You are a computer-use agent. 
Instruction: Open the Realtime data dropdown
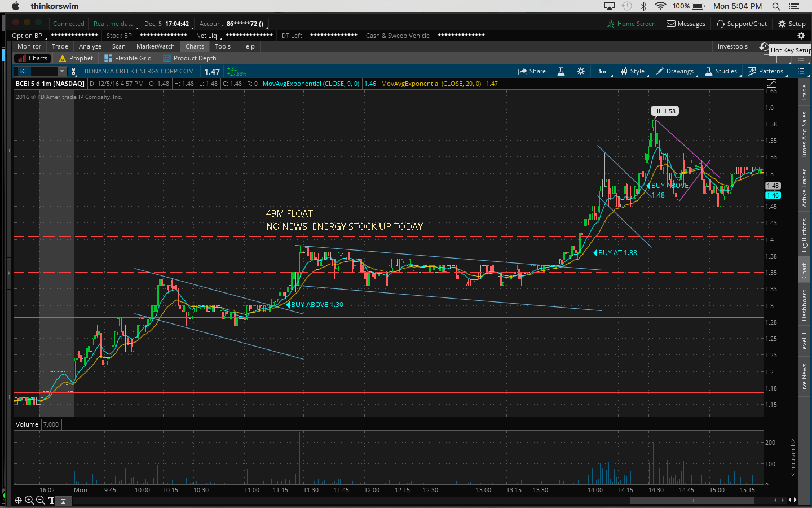[114, 24]
